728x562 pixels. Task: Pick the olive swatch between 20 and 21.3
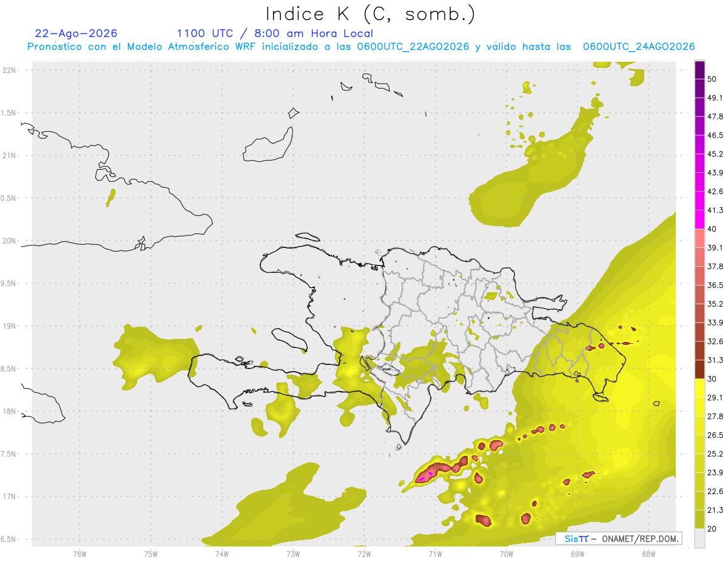[x=700, y=520]
